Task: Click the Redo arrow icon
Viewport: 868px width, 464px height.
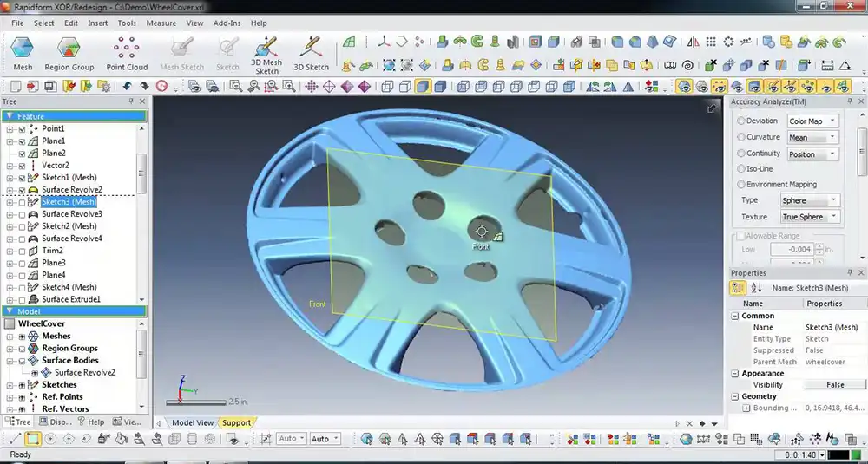Action: pos(144,86)
